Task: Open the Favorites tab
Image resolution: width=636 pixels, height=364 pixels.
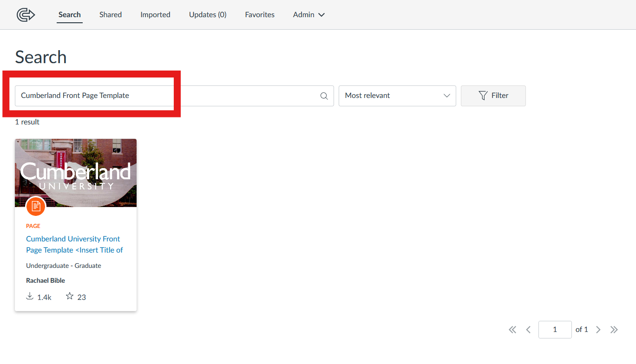Action: click(x=260, y=15)
